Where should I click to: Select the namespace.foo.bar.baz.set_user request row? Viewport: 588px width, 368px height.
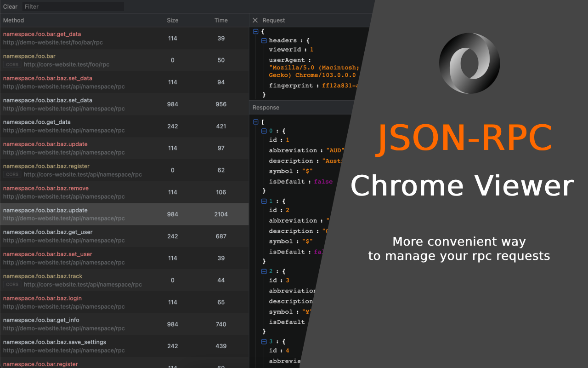point(124,258)
